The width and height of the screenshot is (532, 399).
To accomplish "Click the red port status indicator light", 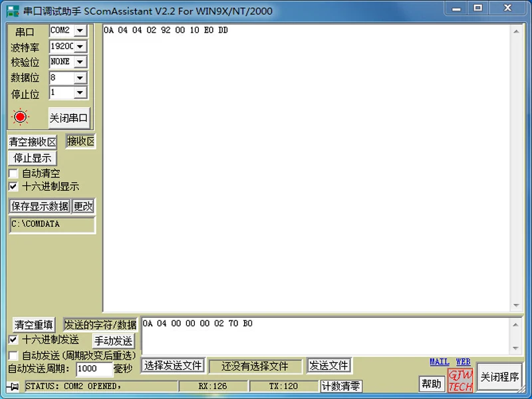I will [x=20, y=117].
